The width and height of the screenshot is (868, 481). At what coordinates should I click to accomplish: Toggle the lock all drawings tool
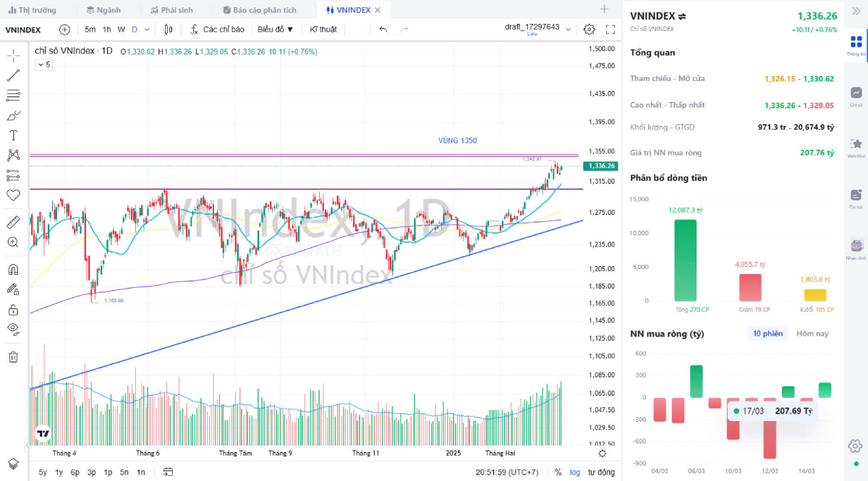(x=13, y=310)
